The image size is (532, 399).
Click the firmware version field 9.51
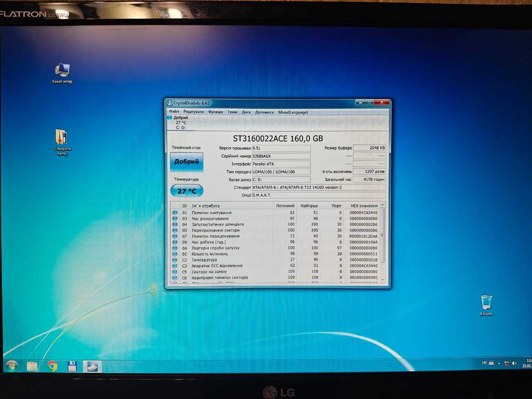281,148
